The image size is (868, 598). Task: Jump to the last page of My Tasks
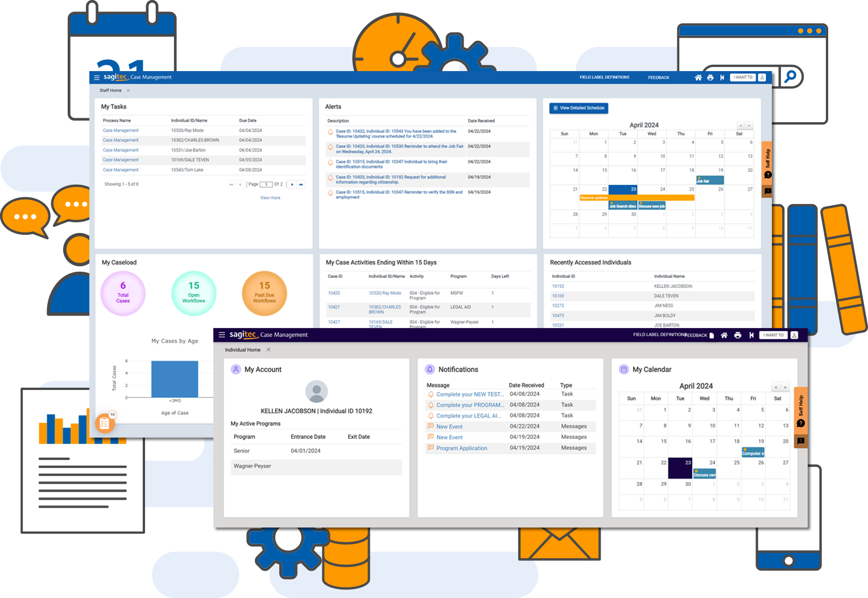click(300, 184)
